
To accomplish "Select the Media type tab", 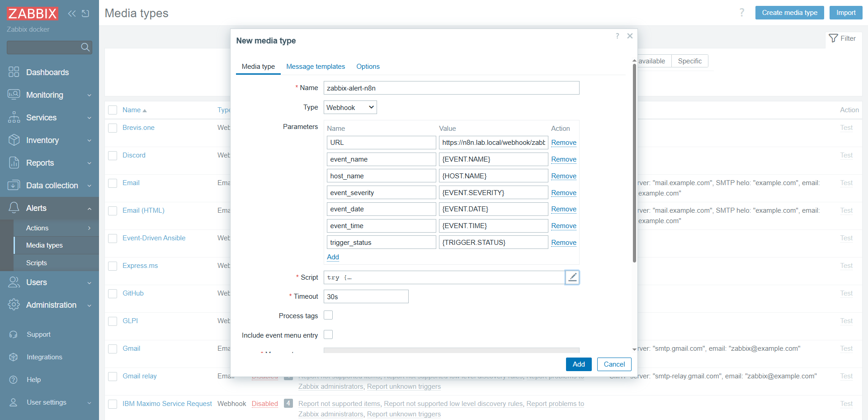I will pos(258,67).
